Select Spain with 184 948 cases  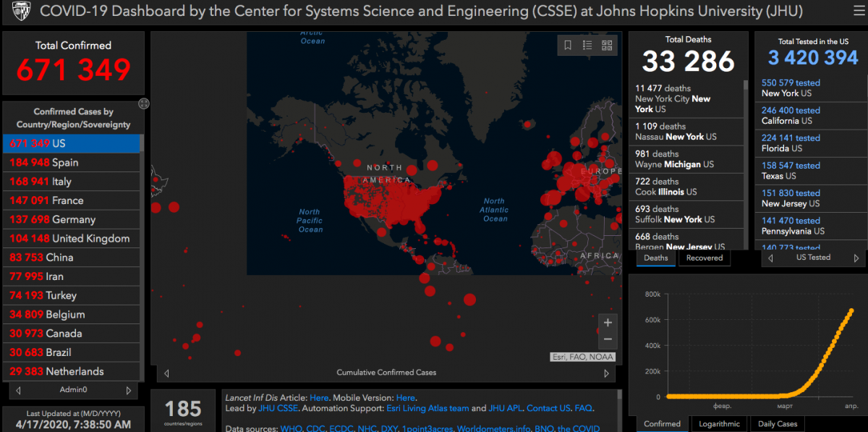pos(72,162)
